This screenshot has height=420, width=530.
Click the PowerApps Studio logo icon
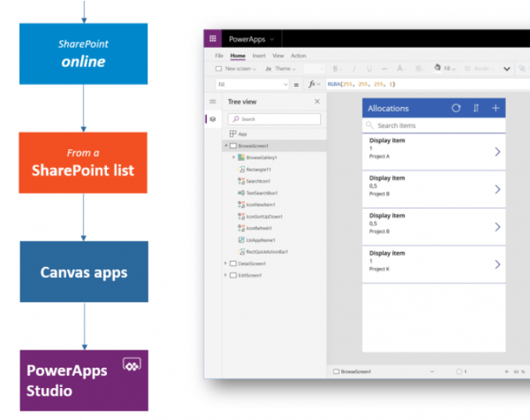coord(132,365)
